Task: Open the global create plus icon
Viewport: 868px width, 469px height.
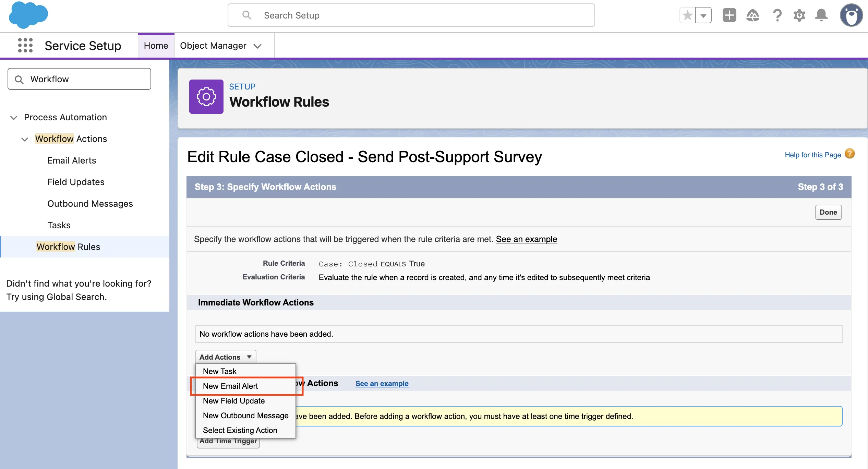Action: tap(729, 15)
